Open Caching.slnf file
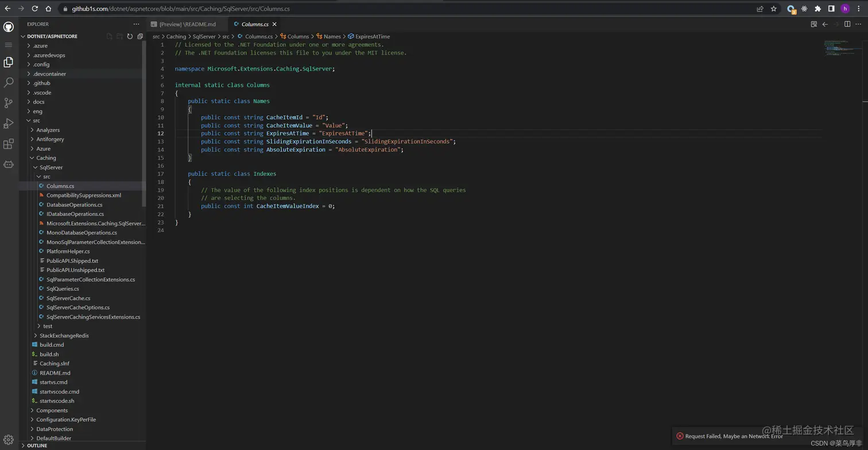This screenshot has height=450, width=868. pyautogui.click(x=54, y=363)
